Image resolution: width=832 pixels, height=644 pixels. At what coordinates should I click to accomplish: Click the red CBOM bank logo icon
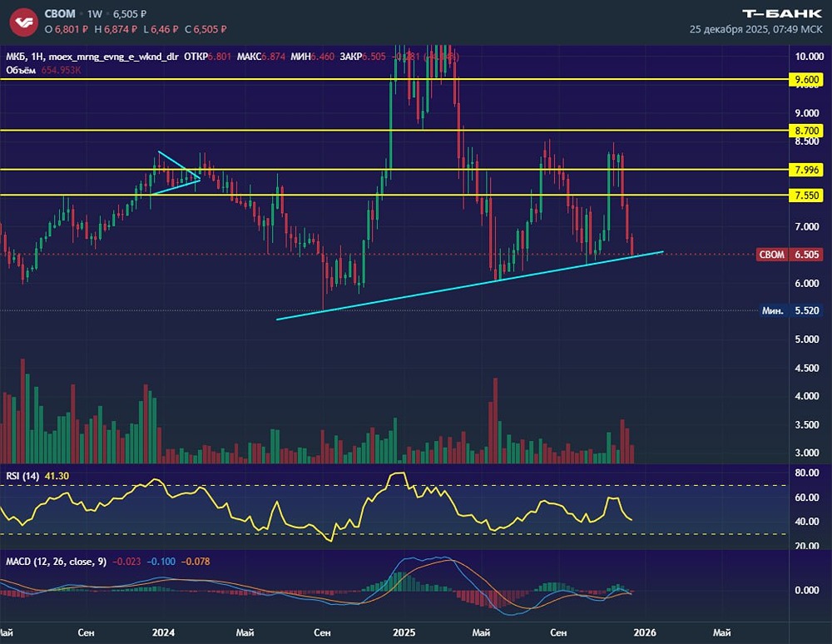click(x=24, y=22)
